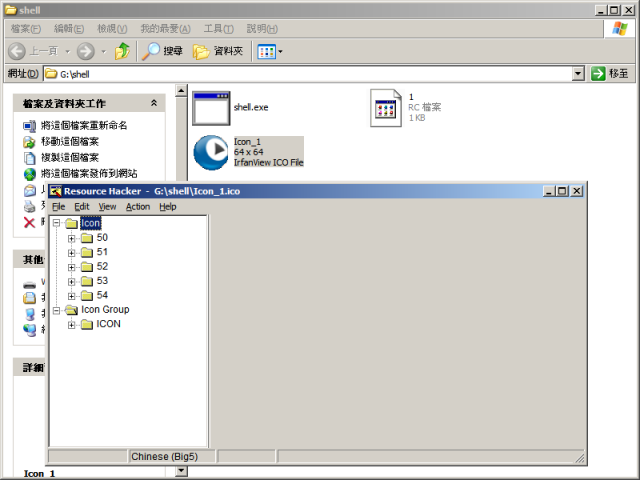Screen dimensions: 640x480
Task: Click the folder icon for 50
Action: (x=87, y=238)
